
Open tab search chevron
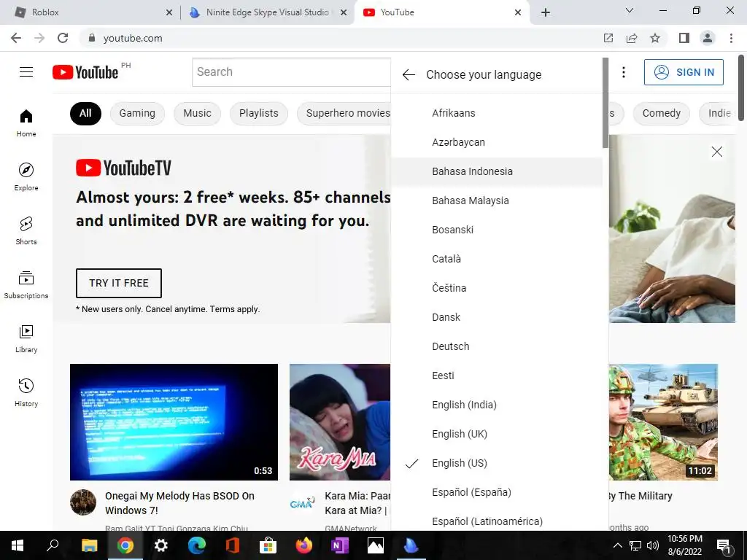click(x=630, y=10)
